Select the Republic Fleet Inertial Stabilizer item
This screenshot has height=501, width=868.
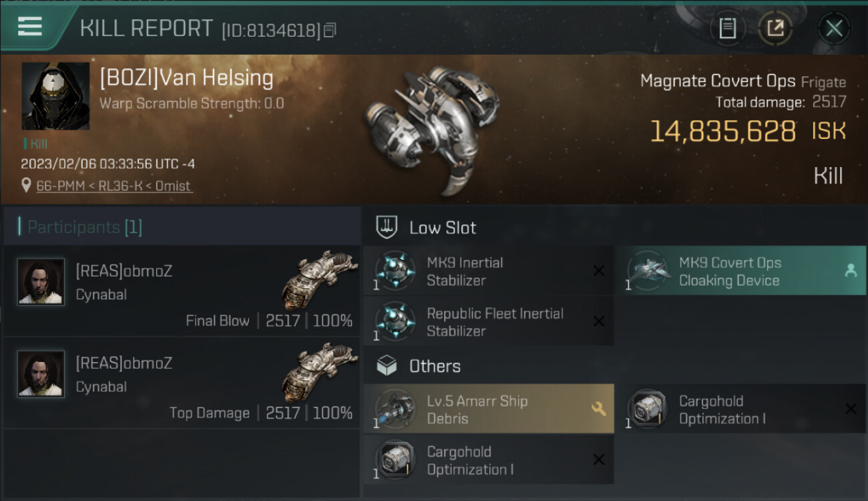(x=487, y=322)
